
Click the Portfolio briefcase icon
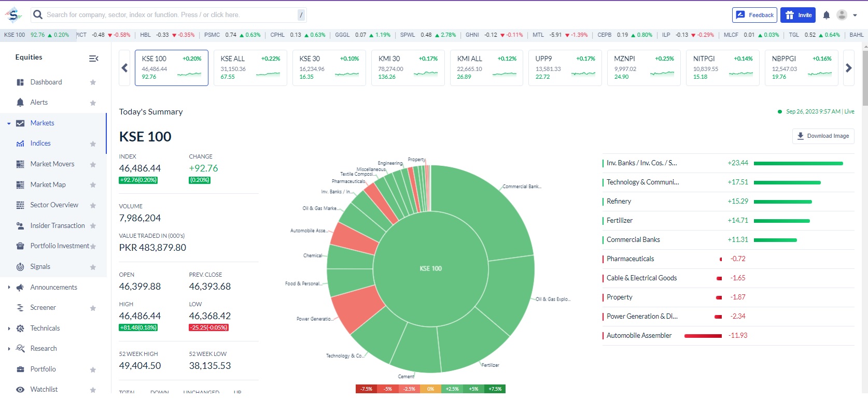click(20, 369)
